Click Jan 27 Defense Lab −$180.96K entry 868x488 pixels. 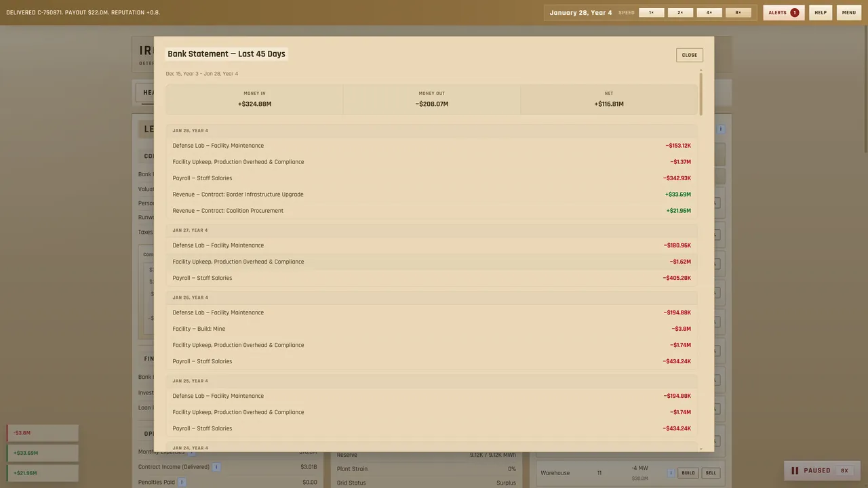(432, 245)
